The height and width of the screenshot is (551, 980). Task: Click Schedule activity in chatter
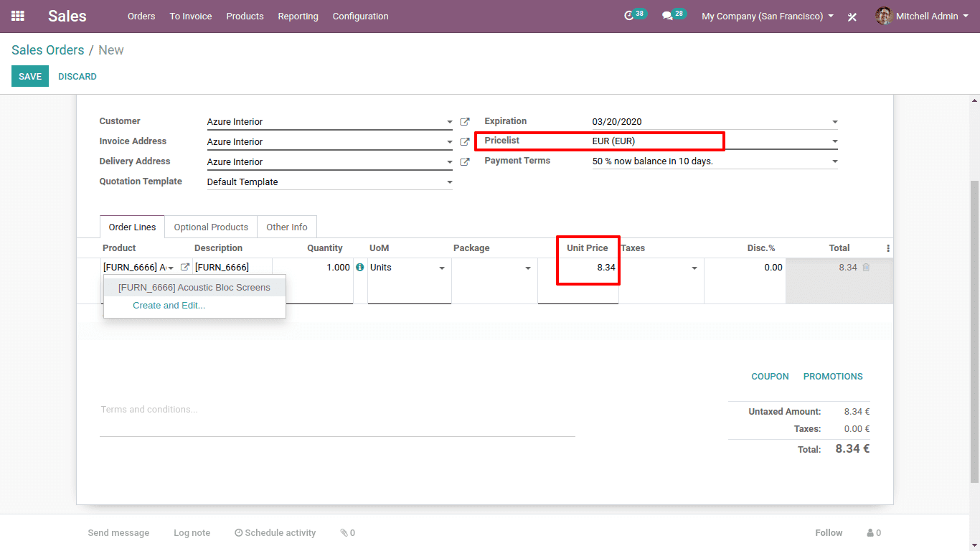click(275, 533)
